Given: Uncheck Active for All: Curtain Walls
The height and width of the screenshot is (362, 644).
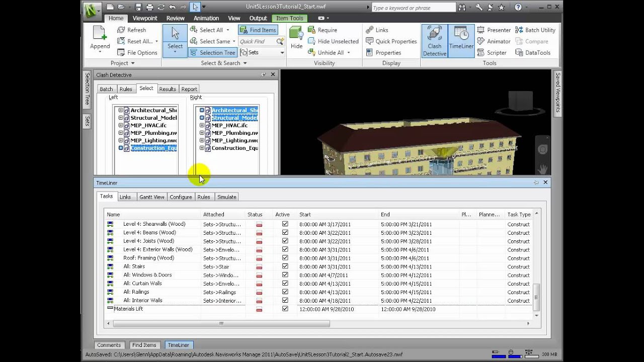Looking at the screenshot, I should pyautogui.click(x=285, y=284).
